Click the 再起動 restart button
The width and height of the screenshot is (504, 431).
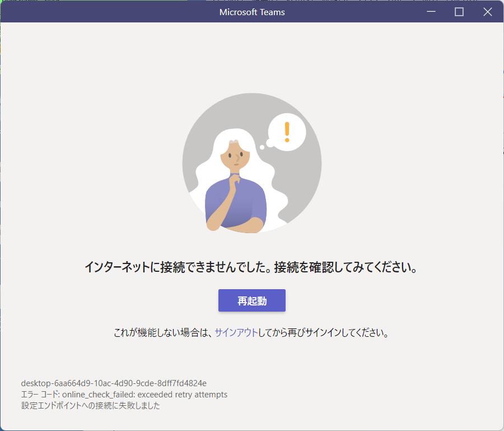pos(251,300)
